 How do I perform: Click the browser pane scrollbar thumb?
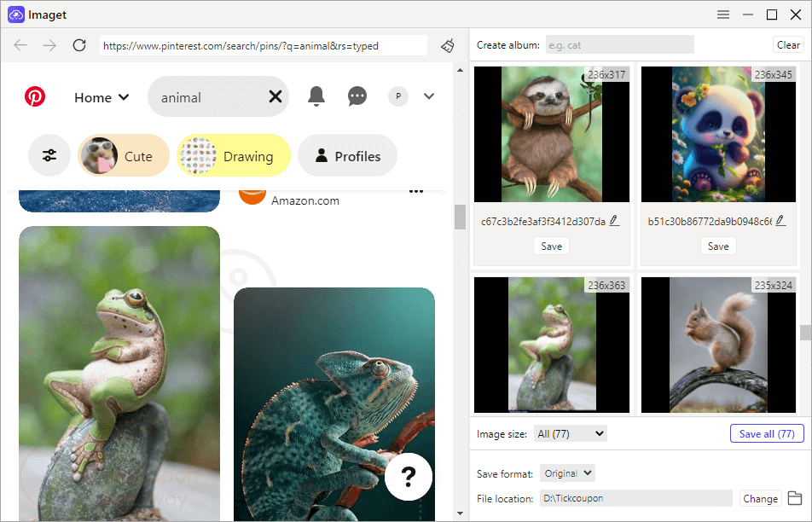(460, 217)
